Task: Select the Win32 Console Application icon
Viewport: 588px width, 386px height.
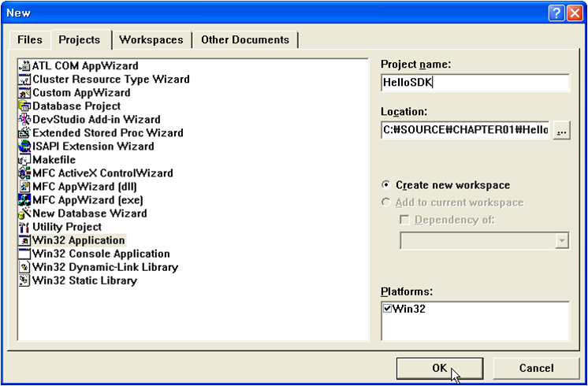Action: [24, 254]
